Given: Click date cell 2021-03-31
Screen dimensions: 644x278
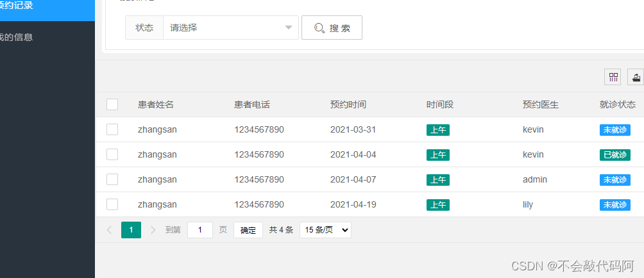Looking at the screenshot, I should 353,129.
